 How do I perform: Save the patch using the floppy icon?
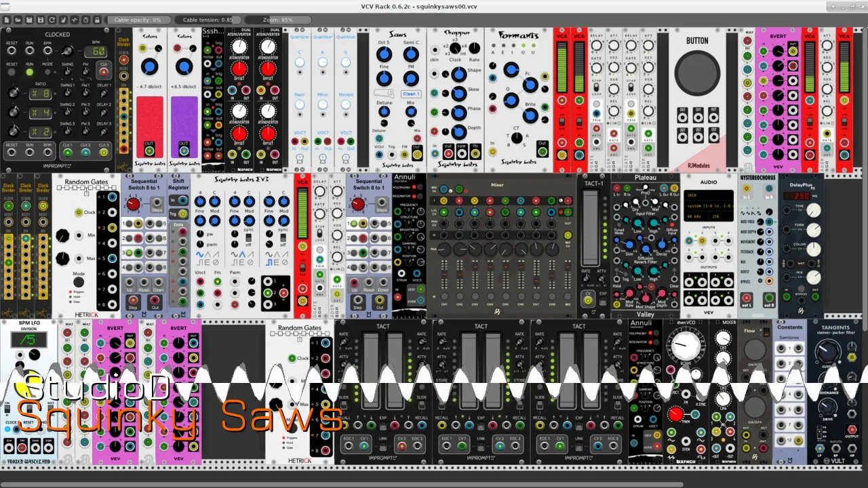click(x=31, y=20)
